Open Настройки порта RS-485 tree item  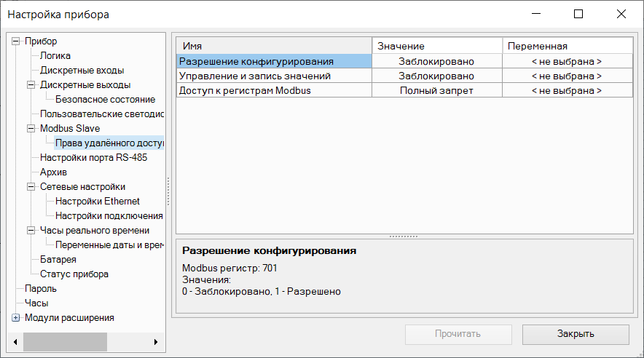click(98, 158)
